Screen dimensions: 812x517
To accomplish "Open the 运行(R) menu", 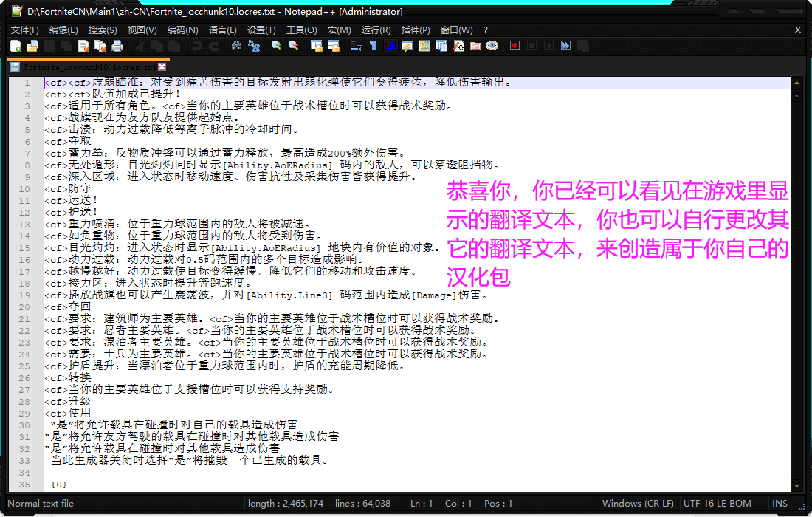I will [x=376, y=30].
